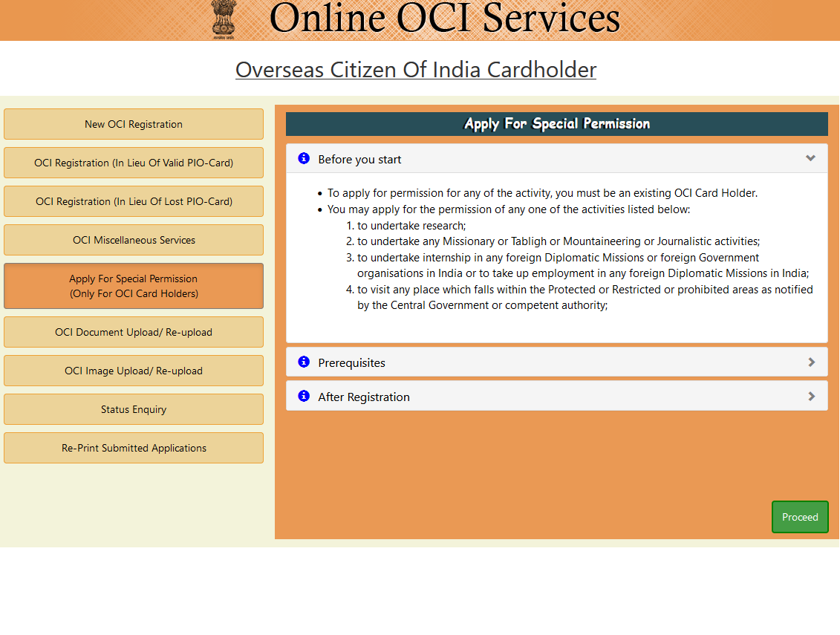Click the 'You may apply for the permission' bullet
The width and height of the screenshot is (840, 635).
click(509, 209)
